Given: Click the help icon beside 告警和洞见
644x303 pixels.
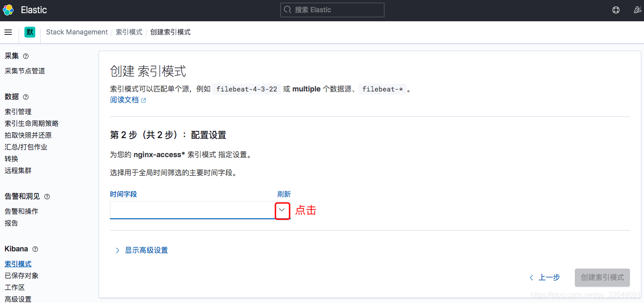Looking at the screenshot, I should (x=47, y=196).
